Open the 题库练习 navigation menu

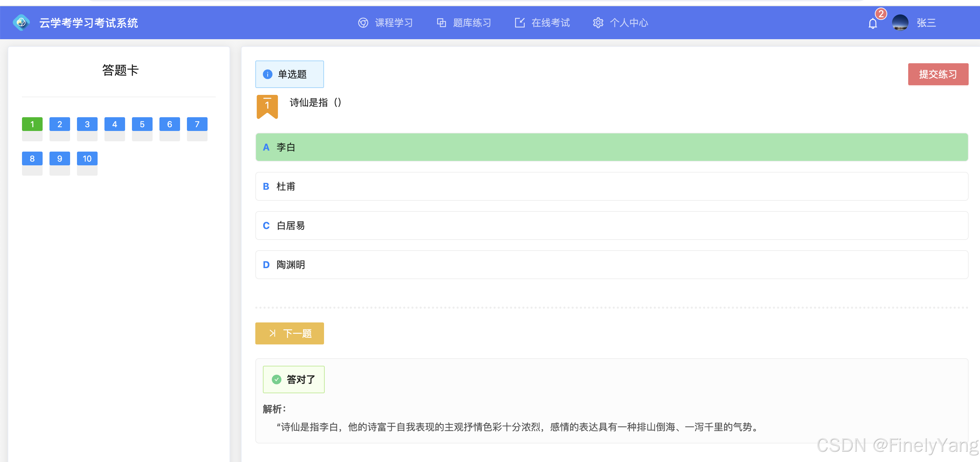472,23
